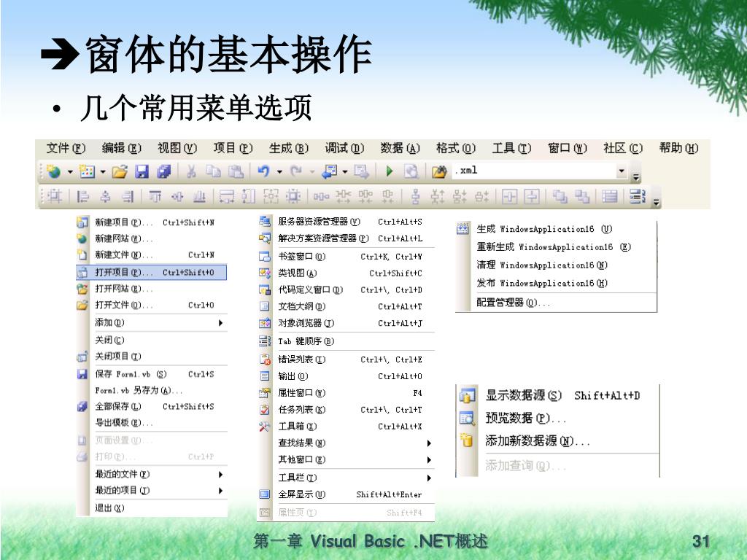Image resolution: width=747 pixels, height=560 pixels.
Task: Click the green Start Debugging arrow
Action: point(390,171)
